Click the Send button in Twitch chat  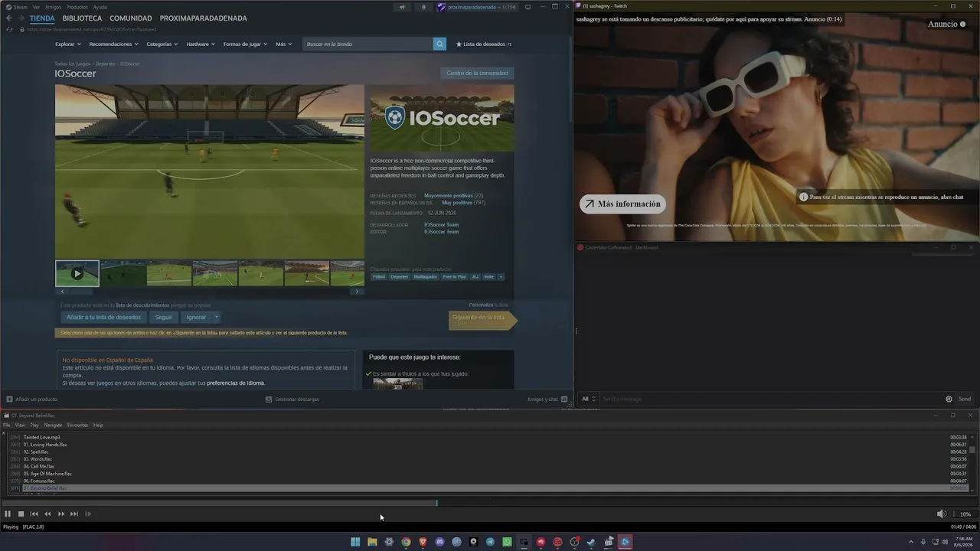[x=965, y=399]
